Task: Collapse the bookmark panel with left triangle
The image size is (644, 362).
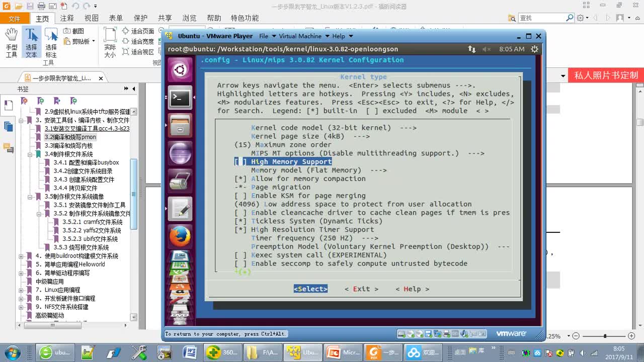Action: click(134, 89)
